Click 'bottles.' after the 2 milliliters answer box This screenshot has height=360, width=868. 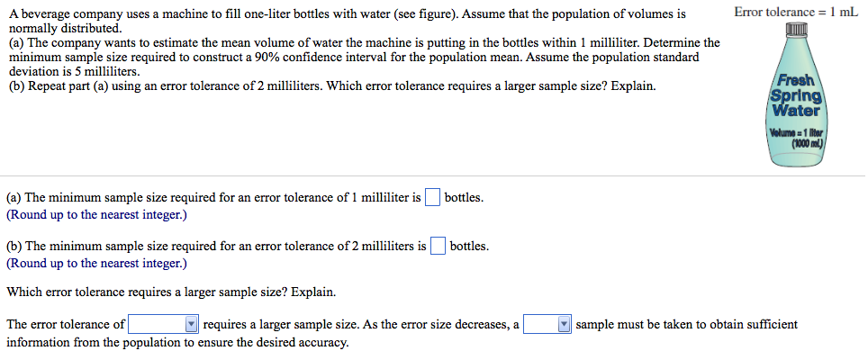click(x=469, y=246)
